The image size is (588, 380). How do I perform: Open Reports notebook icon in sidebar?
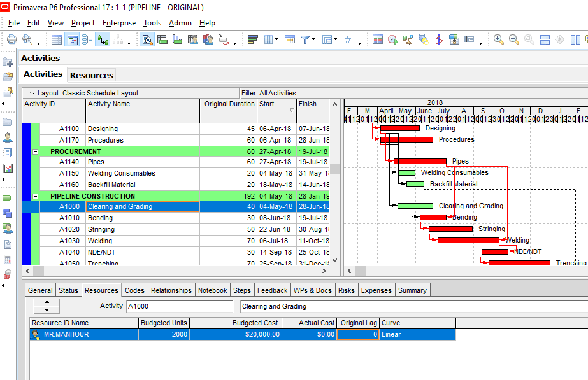(8, 153)
